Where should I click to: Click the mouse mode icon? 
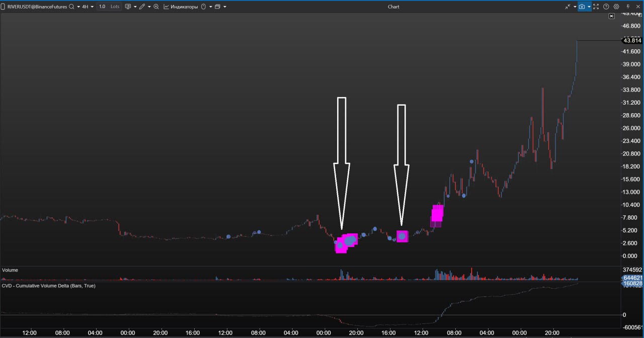pos(203,7)
